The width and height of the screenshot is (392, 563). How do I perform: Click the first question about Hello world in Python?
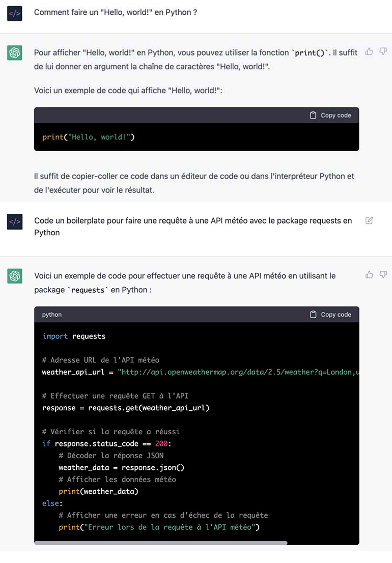tap(116, 12)
